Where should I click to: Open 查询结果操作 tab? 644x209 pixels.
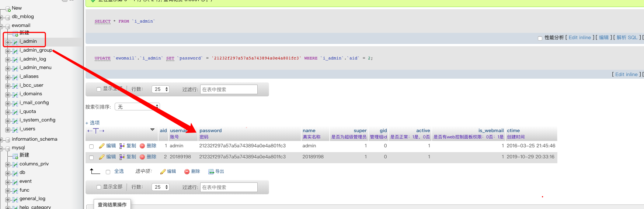click(112, 205)
